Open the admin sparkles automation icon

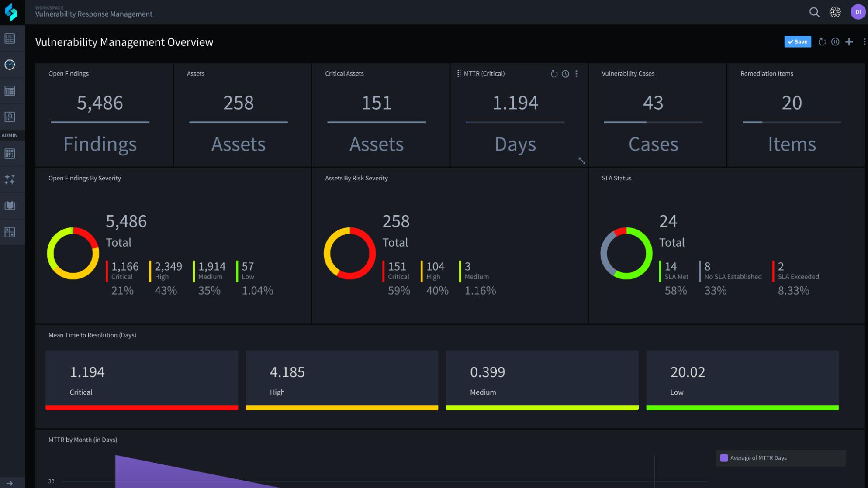coord(10,179)
